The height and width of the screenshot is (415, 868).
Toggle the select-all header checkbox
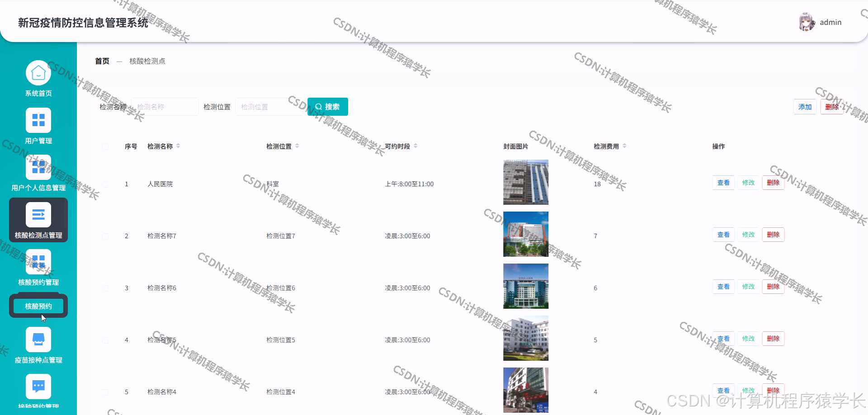click(105, 146)
